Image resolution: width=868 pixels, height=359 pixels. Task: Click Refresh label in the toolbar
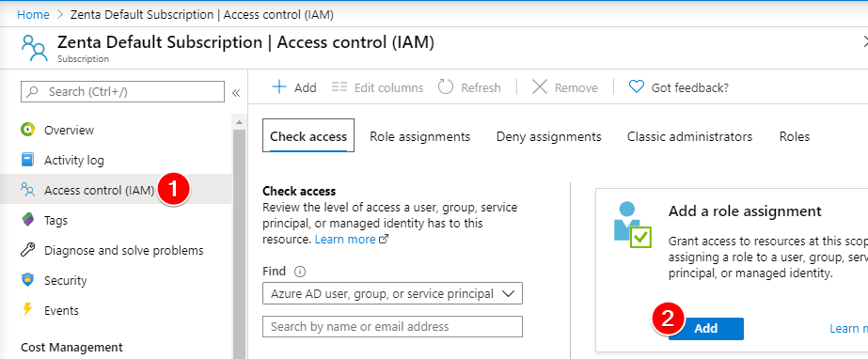(x=481, y=87)
